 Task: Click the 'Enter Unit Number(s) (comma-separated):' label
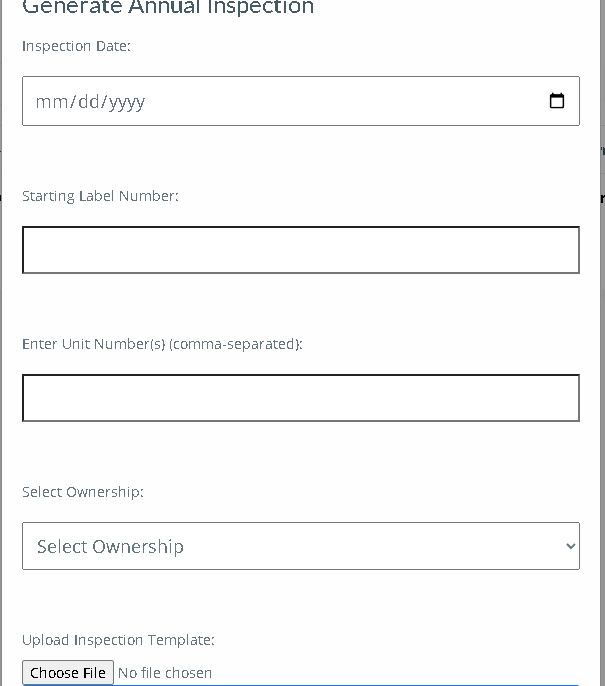coord(162,344)
